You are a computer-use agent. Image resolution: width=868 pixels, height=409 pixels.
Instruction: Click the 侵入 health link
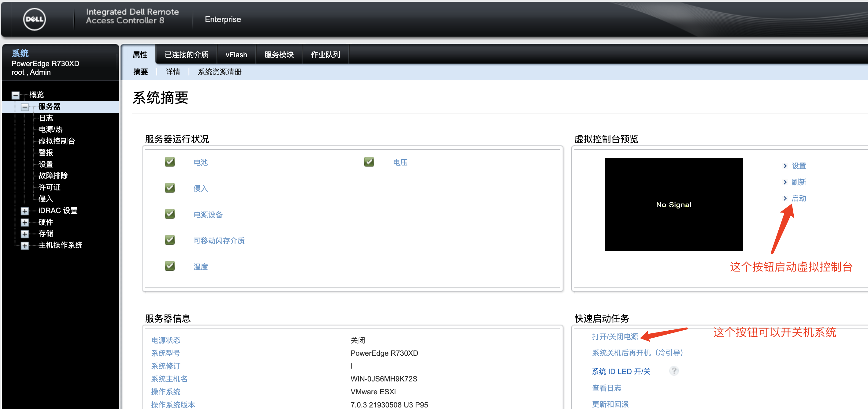point(201,189)
